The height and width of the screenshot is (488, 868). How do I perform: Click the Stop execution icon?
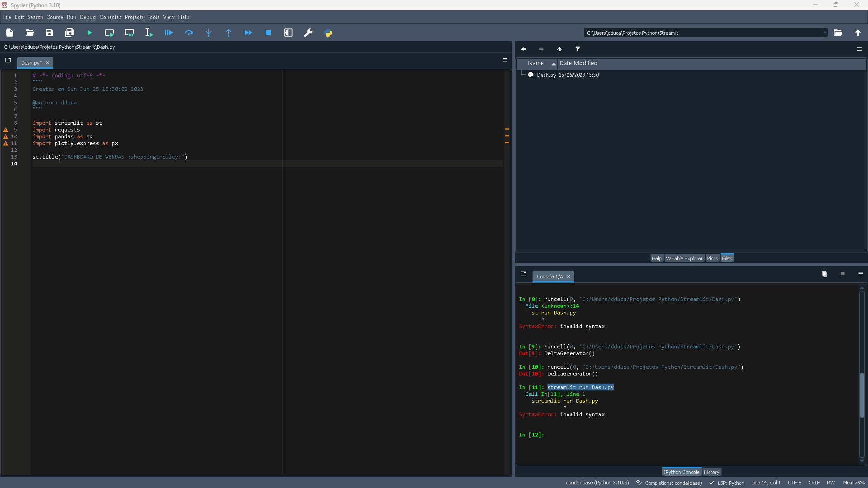pyautogui.click(x=268, y=33)
